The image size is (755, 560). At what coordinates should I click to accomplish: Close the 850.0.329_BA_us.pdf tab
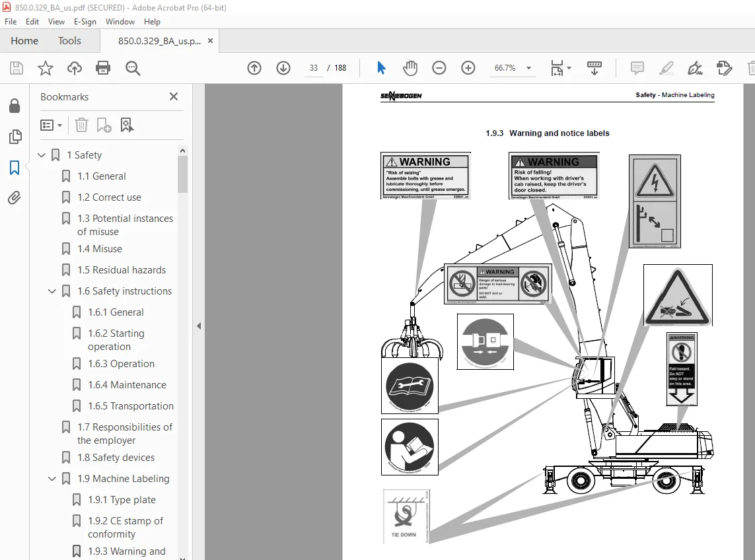click(x=211, y=41)
